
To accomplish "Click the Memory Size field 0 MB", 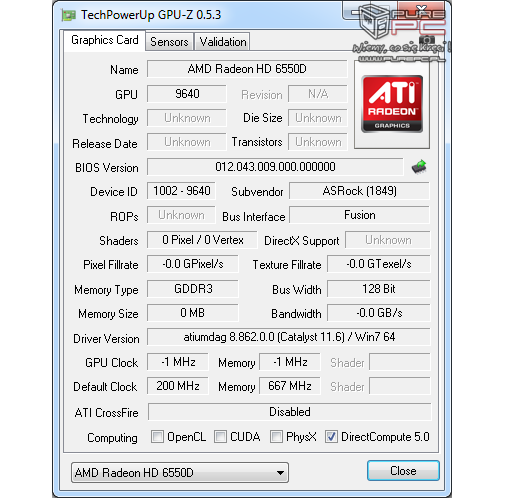I will pyautogui.click(x=193, y=313).
